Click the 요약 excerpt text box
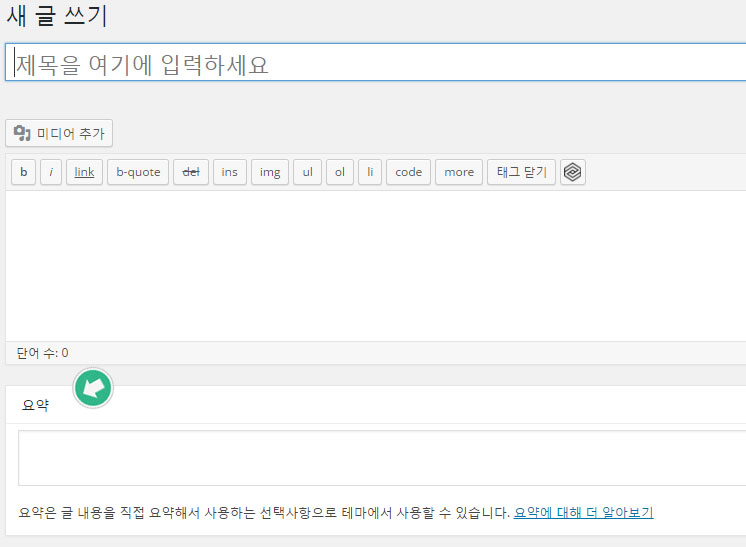The image size is (746, 547). pos(380,458)
